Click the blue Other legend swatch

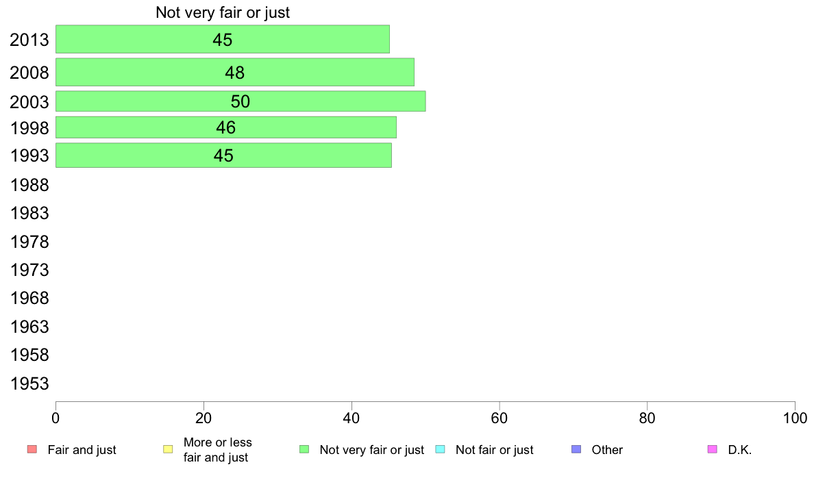click(x=576, y=449)
